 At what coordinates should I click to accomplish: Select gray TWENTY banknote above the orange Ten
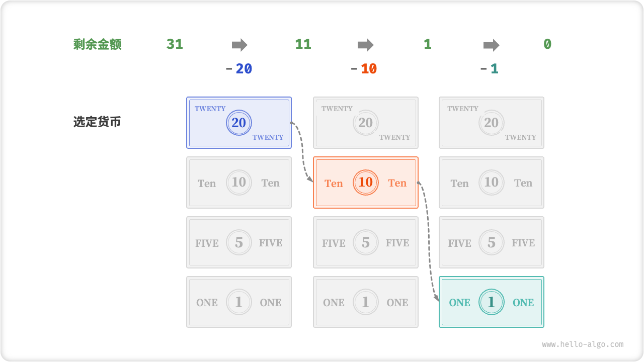[x=366, y=123]
